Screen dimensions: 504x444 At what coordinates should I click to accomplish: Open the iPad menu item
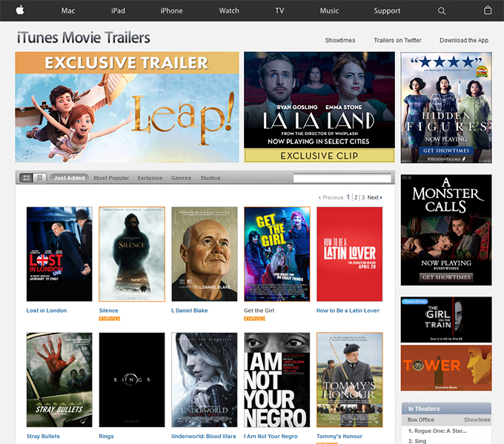pyautogui.click(x=118, y=10)
